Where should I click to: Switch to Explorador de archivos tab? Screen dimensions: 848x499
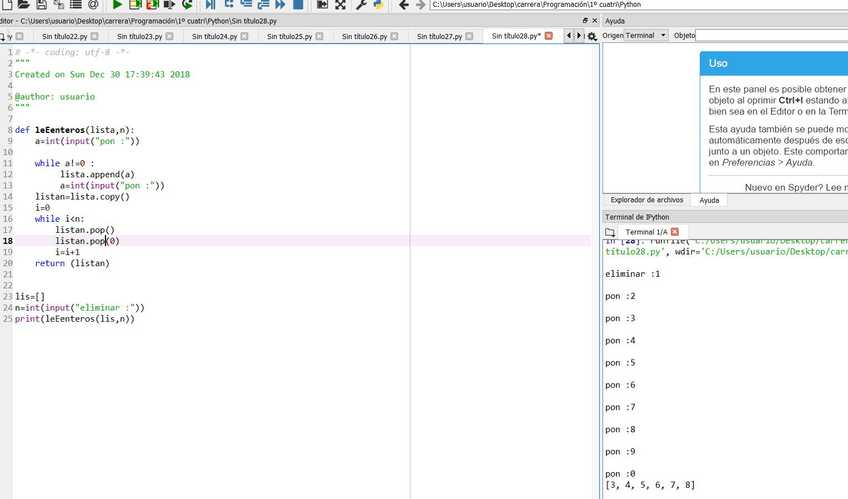point(646,200)
